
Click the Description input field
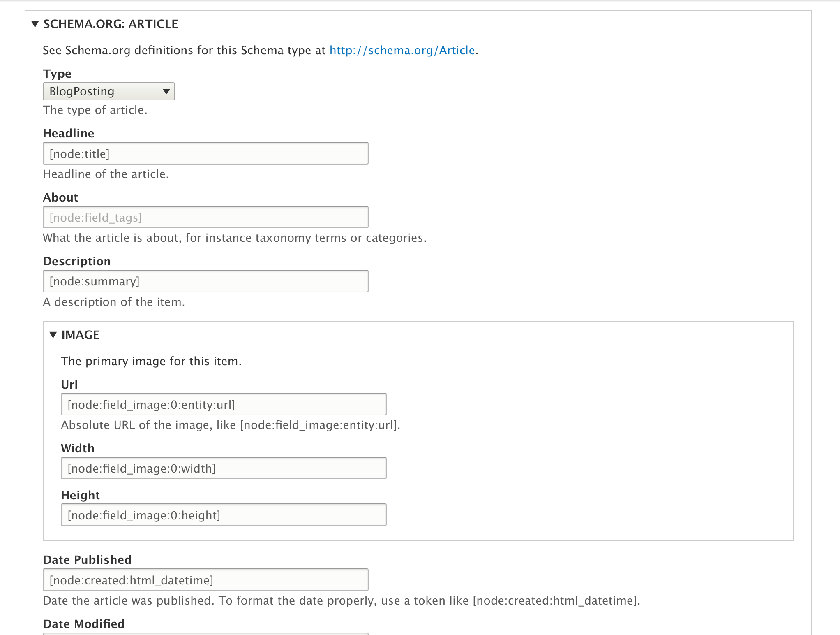pyautogui.click(x=205, y=281)
